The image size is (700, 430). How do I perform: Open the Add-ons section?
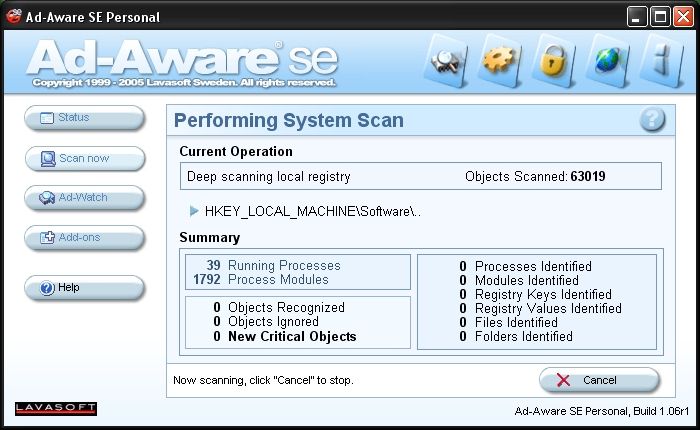coord(84,238)
